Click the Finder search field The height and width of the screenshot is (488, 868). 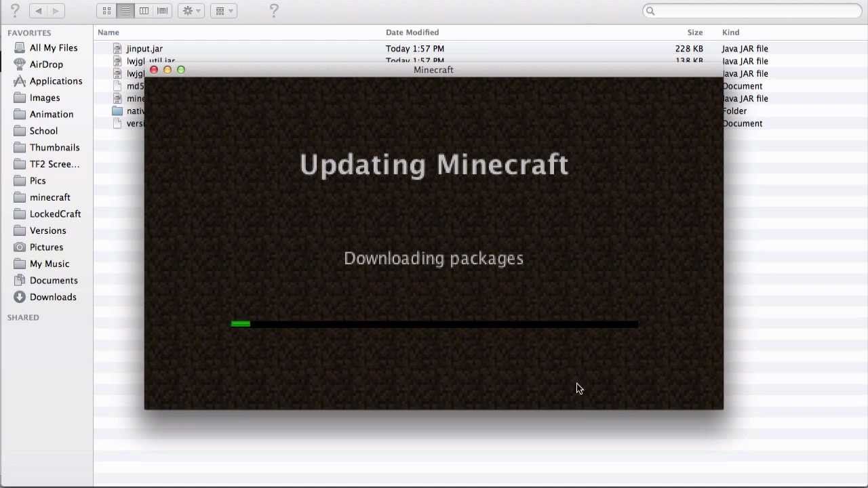pyautogui.click(x=753, y=11)
